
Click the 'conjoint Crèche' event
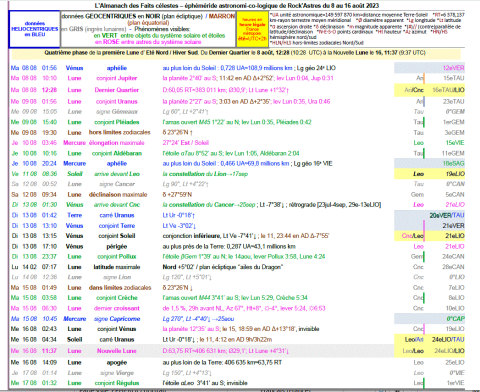(117, 298)
